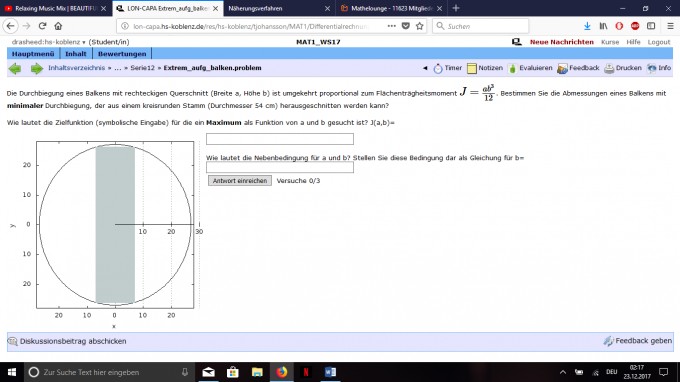The height and width of the screenshot is (382, 680).
Task: Expand the user dropdown drasheed:hs-koblenz
Action: pos(48,42)
